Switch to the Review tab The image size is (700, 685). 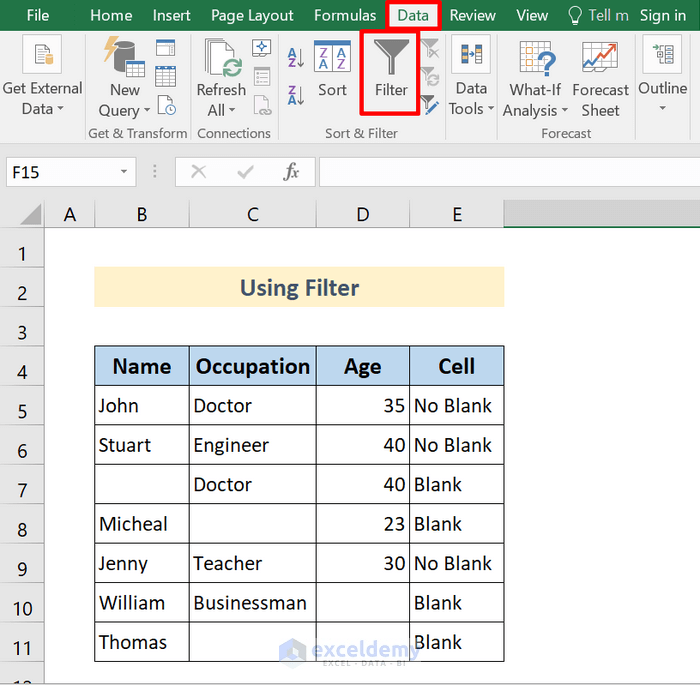[x=472, y=16]
